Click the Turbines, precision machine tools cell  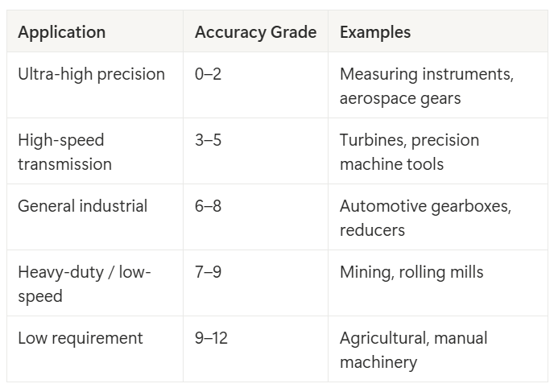[409, 151]
